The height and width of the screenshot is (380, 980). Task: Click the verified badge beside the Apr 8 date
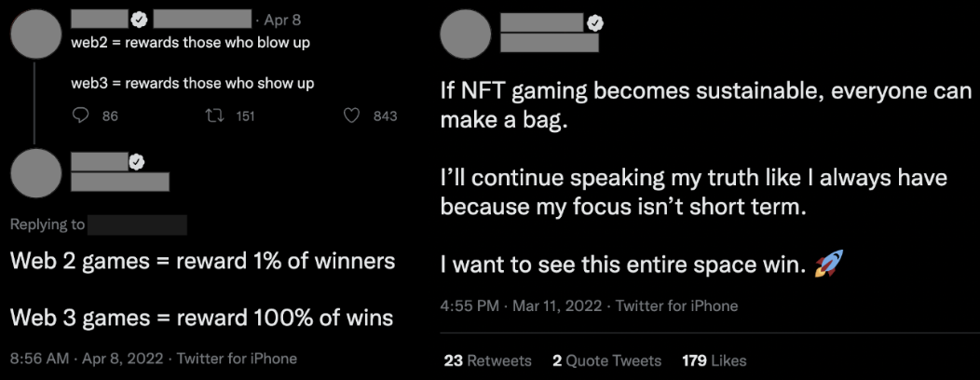[x=140, y=19]
